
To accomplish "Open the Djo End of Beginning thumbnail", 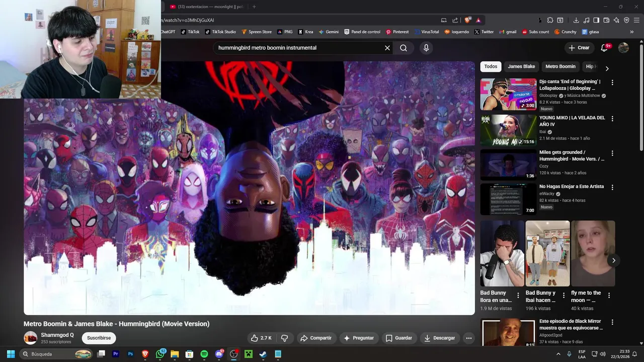I will [508, 94].
